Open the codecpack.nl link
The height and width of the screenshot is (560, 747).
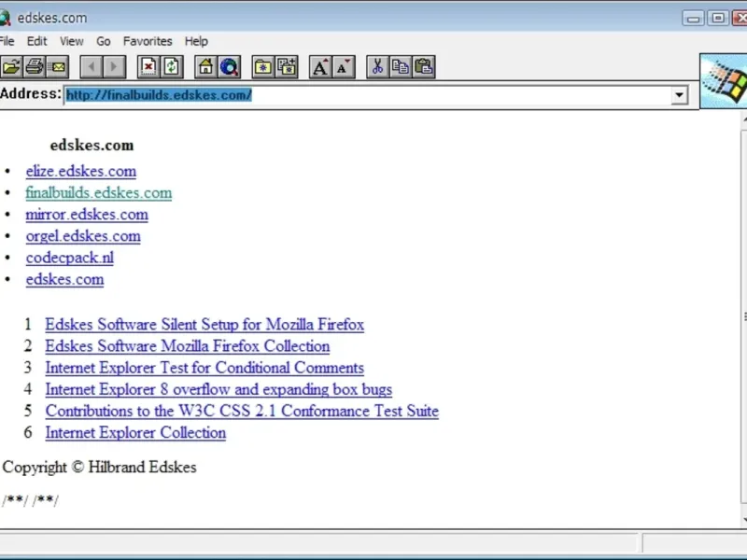tap(69, 258)
